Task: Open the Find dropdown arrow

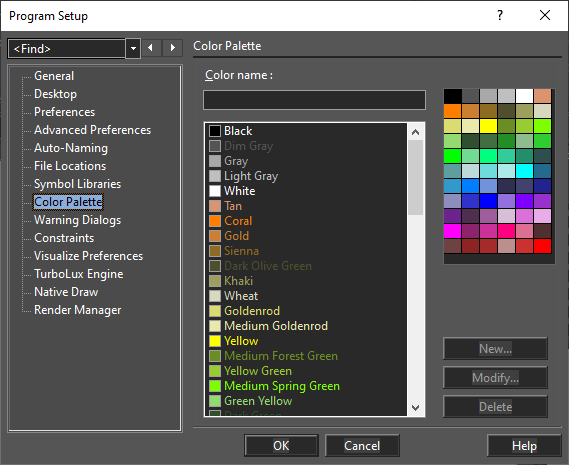Action: pyautogui.click(x=133, y=48)
